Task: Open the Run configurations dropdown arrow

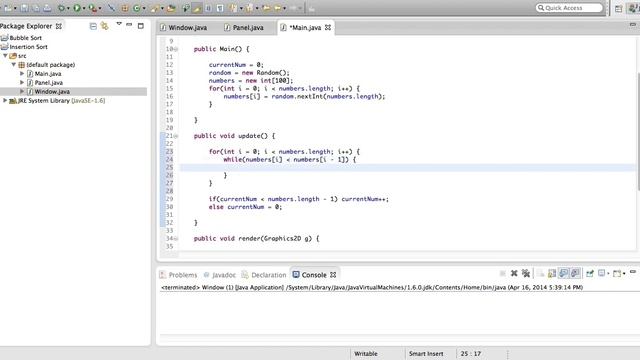Action: coord(84,8)
